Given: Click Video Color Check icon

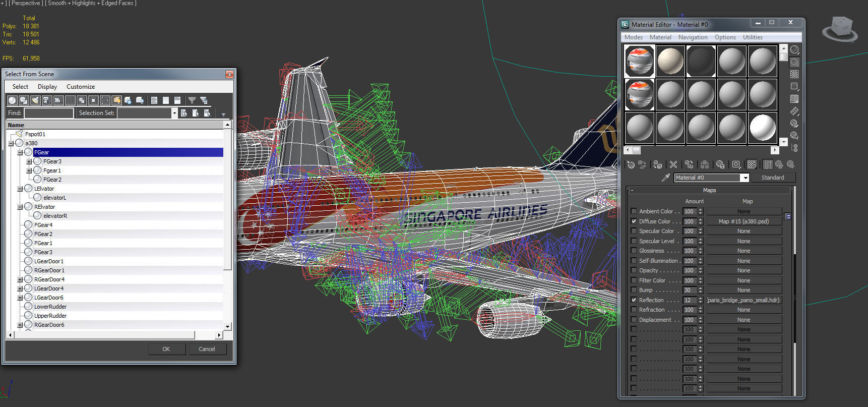Looking at the screenshot, I should pos(794,99).
